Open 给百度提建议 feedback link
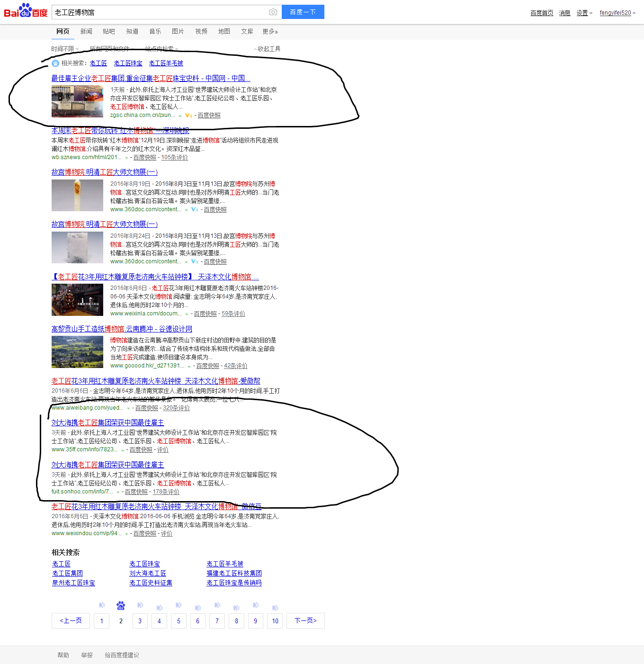 tap(122, 655)
